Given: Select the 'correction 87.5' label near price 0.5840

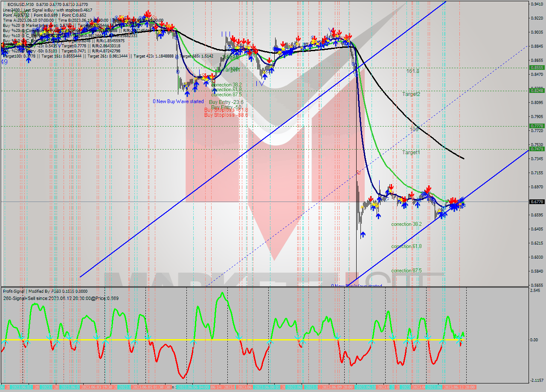Looking at the screenshot, I should coord(407,271).
